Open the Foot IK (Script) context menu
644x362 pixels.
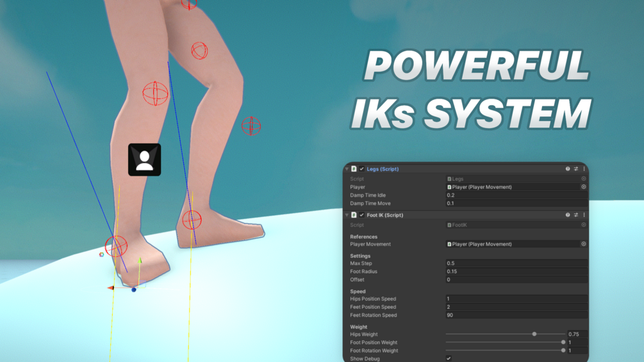584,215
